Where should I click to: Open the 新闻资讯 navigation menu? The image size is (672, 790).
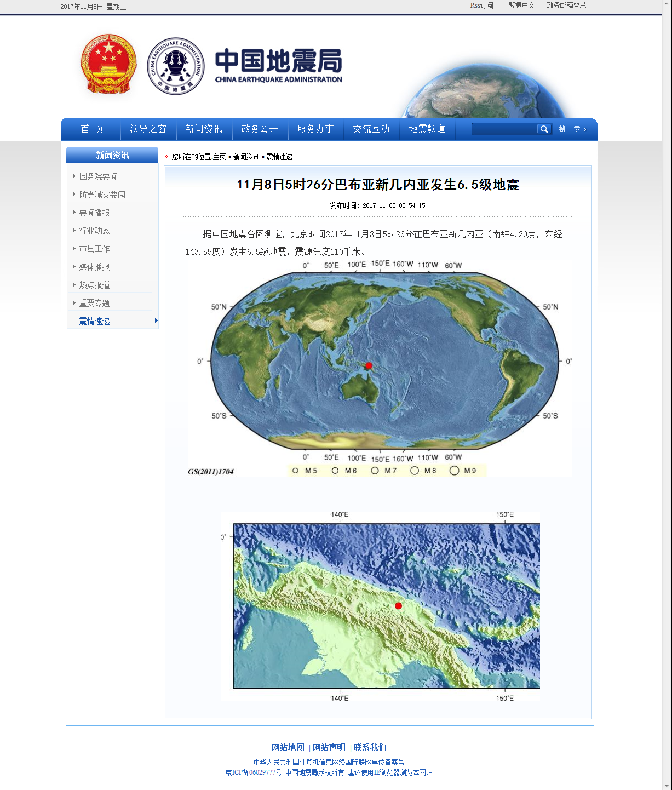[x=204, y=129]
